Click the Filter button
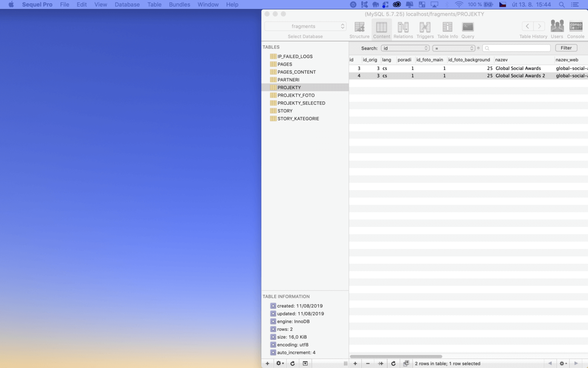The width and height of the screenshot is (588, 368). pos(566,48)
